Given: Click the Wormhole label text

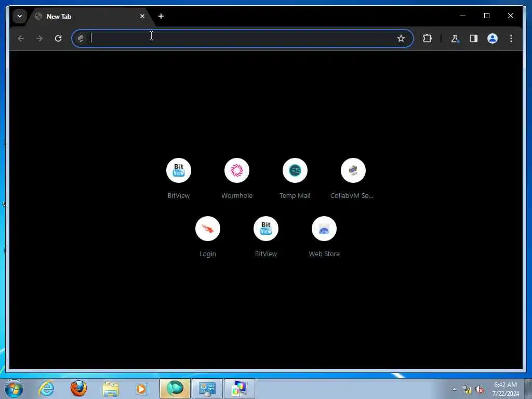Looking at the screenshot, I should pos(237,196).
